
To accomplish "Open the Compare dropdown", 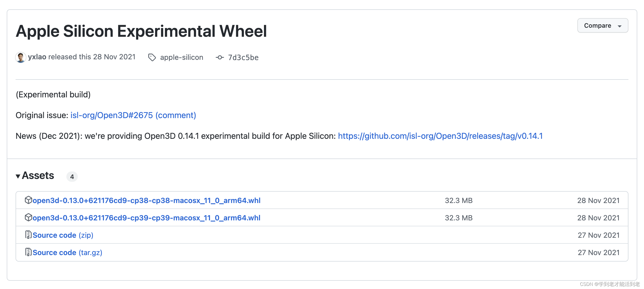I will pos(597,26).
